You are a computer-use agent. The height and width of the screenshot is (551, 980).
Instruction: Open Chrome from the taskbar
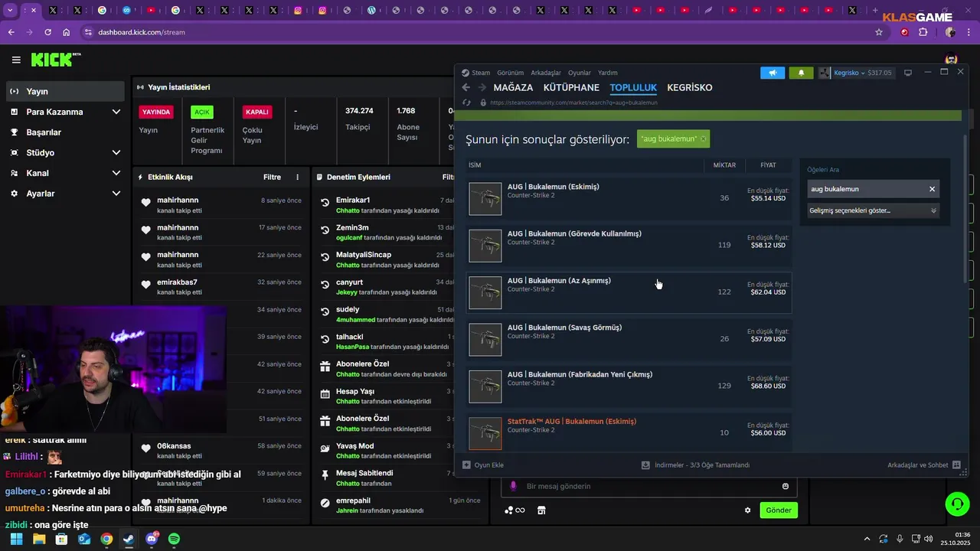(106, 539)
